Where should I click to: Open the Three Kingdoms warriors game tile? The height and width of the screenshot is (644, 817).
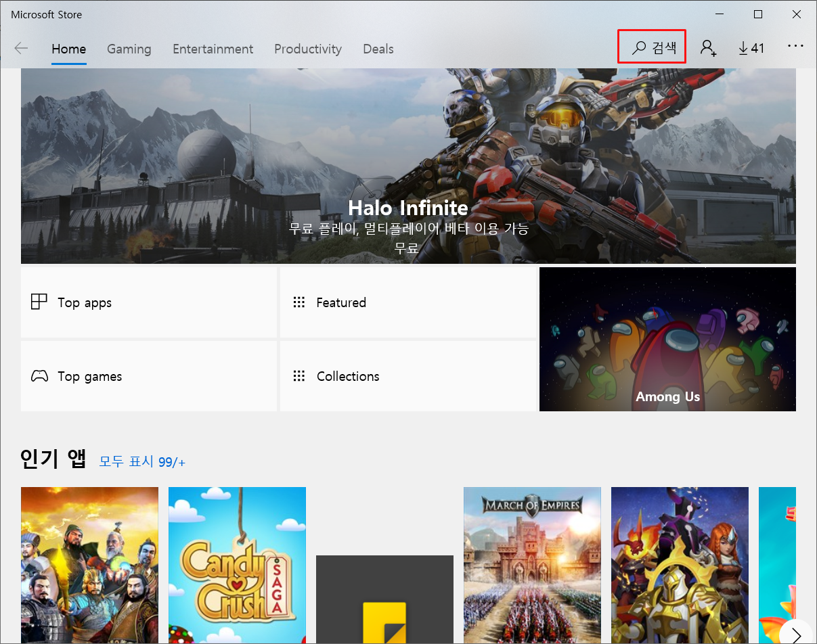pyautogui.click(x=89, y=566)
